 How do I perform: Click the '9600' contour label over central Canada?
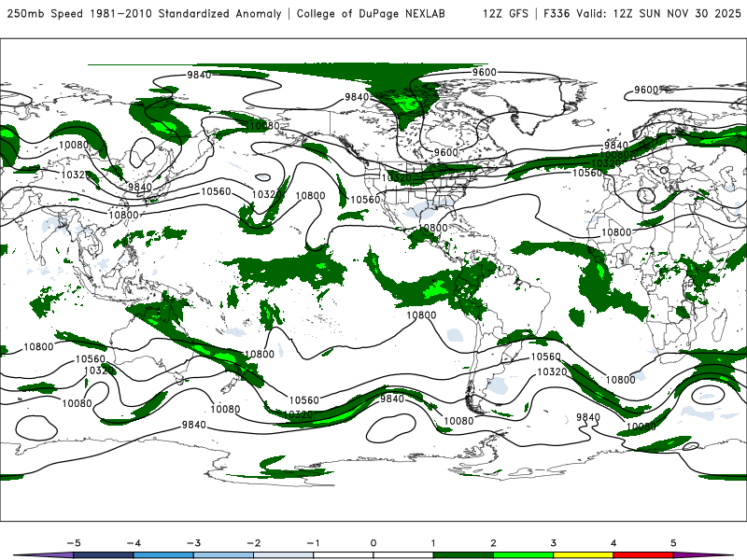tap(446, 152)
